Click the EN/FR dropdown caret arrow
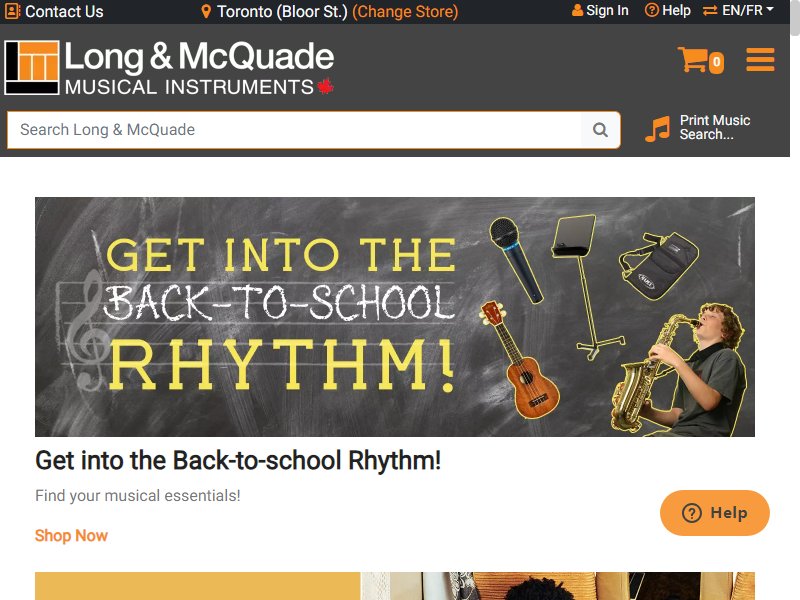Screen dimensions: 800x600 tap(770, 10)
